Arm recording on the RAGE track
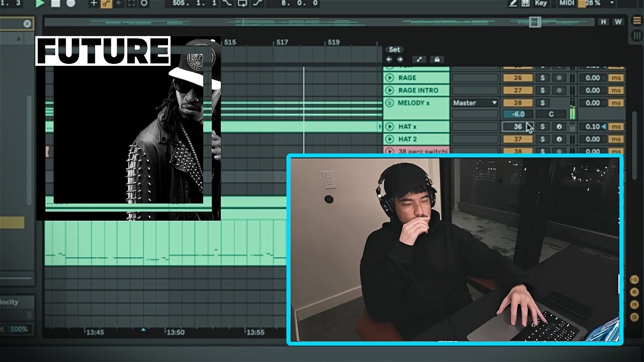 click(x=558, y=78)
